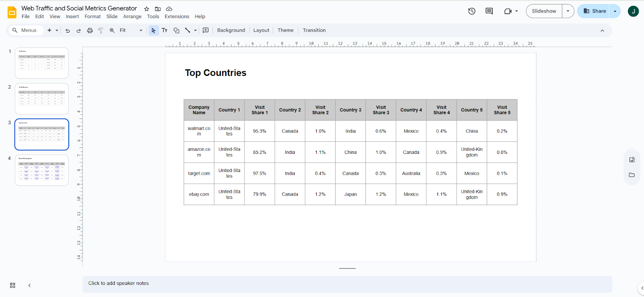Open the Insert menu
The width and height of the screenshot is (644, 297).
pos(72,16)
